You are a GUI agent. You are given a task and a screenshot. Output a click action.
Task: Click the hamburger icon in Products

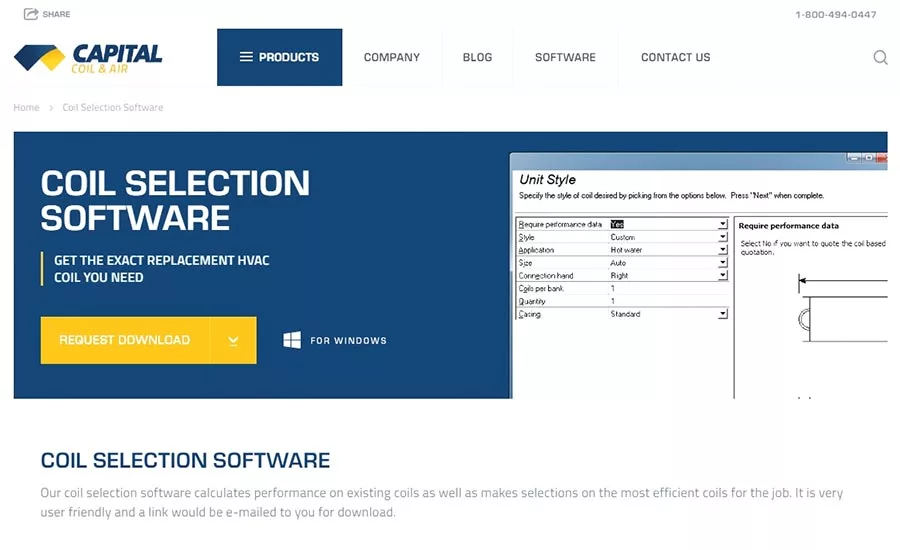[246, 57]
